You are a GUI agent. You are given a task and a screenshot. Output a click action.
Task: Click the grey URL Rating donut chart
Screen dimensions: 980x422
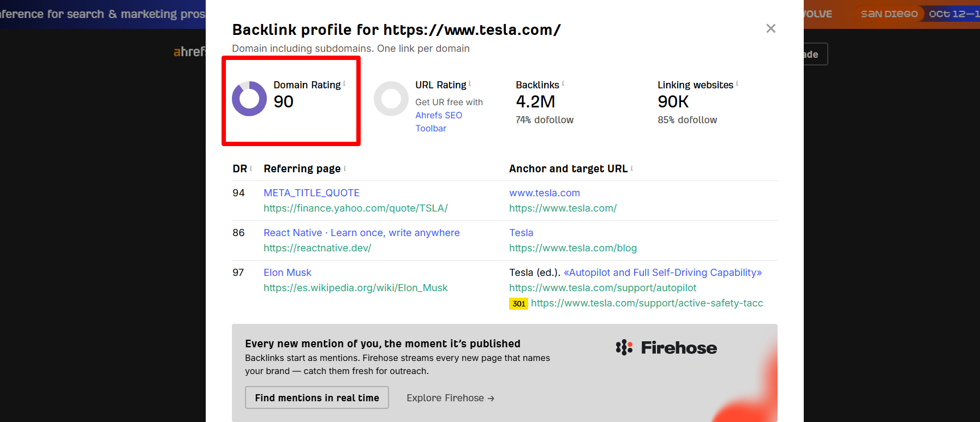coord(391,99)
